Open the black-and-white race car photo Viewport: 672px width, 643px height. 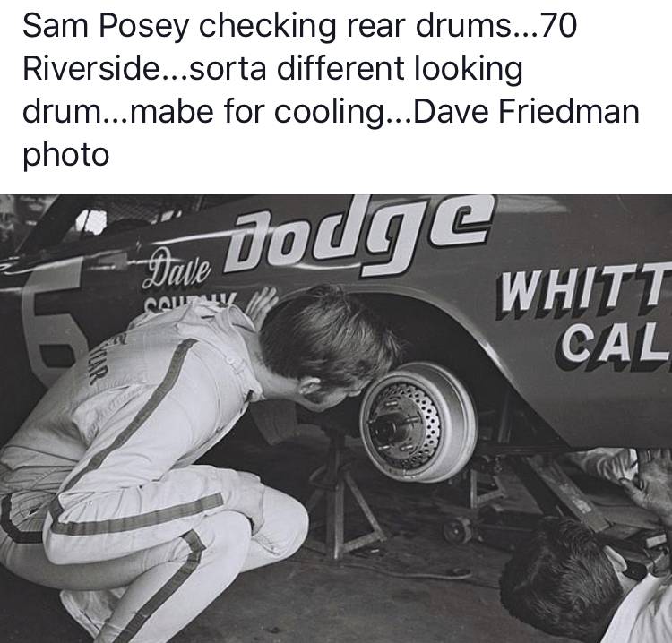click(x=336, y=418)
